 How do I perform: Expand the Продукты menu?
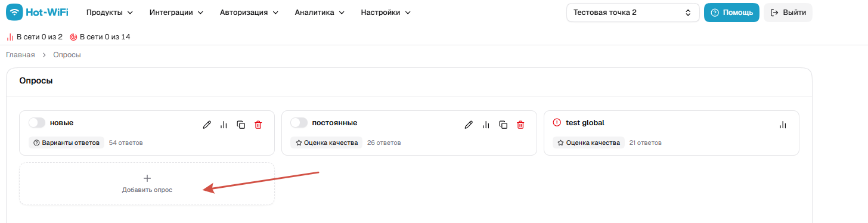(x=110, y=12)
